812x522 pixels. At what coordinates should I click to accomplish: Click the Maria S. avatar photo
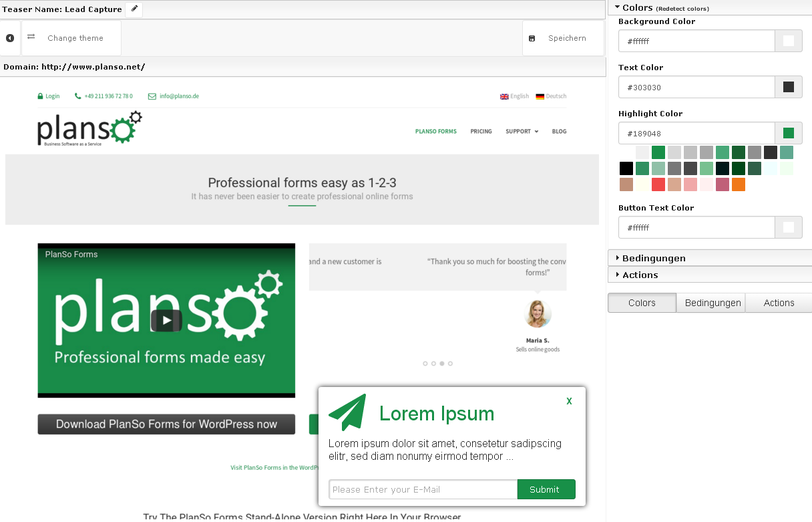(538, 313)
